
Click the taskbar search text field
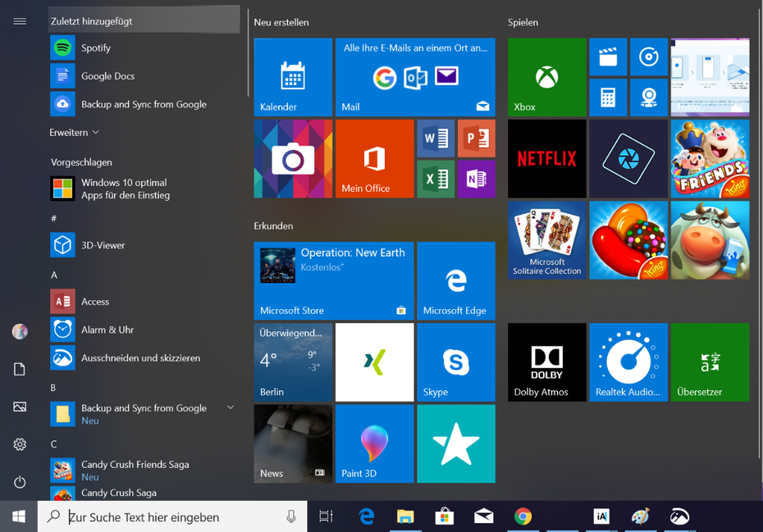pyautogui.click(x=173, y=516)
